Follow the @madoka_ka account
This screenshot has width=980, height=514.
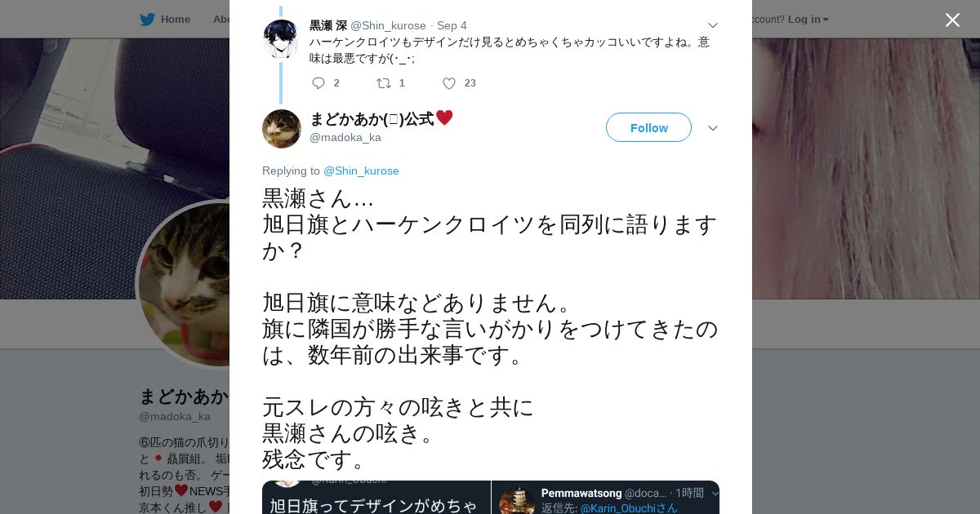648,127
